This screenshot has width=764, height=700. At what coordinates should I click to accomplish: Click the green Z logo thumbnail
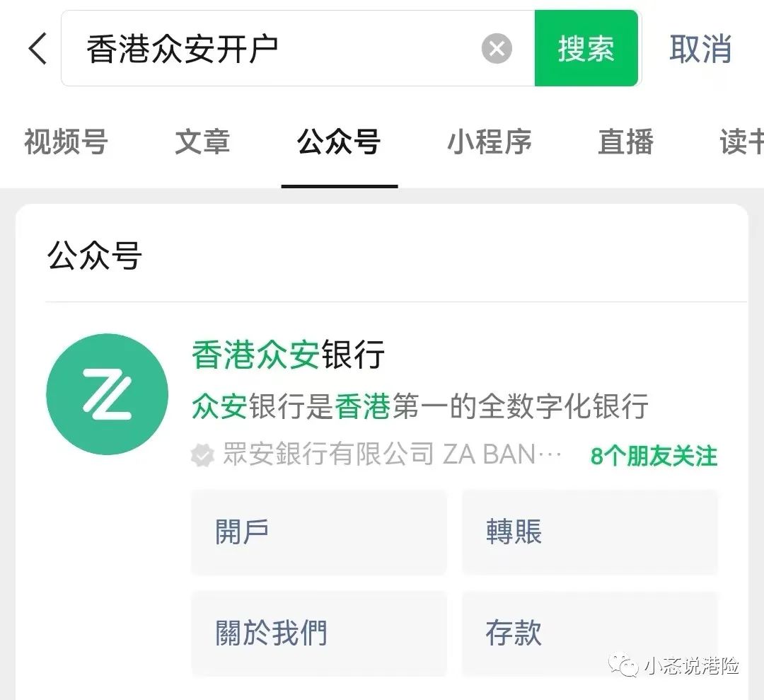[x=107, y=394]
